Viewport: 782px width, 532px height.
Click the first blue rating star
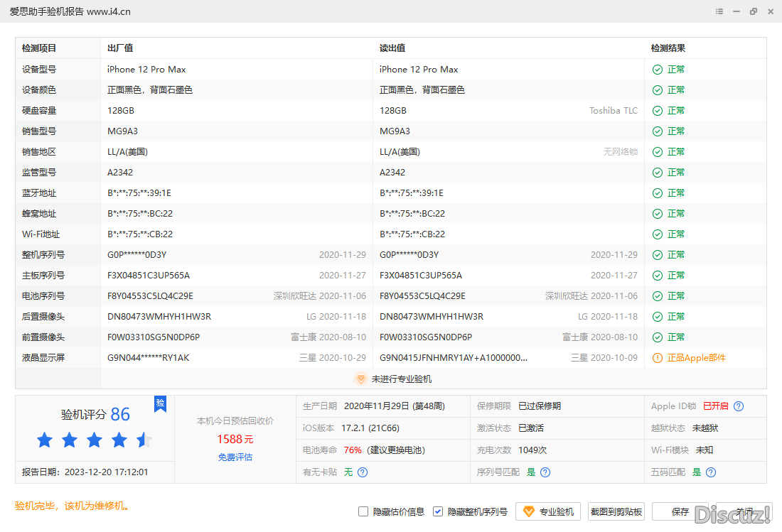45,440
